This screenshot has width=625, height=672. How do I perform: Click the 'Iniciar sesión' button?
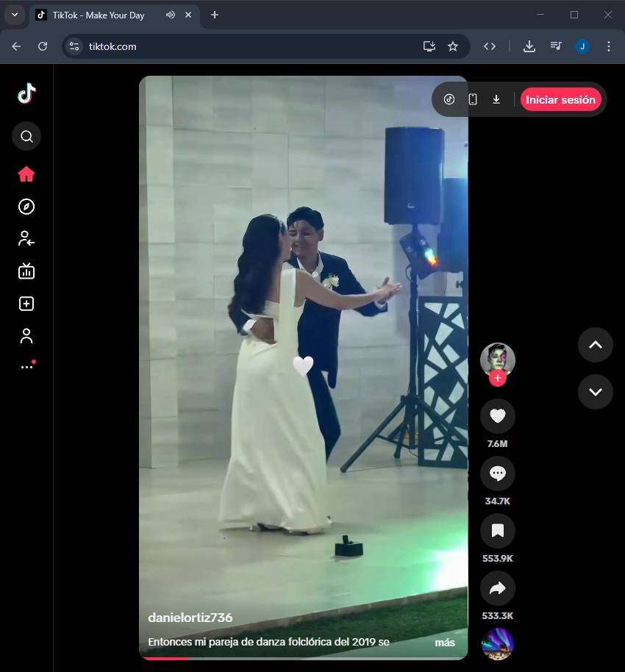point(560,100)
